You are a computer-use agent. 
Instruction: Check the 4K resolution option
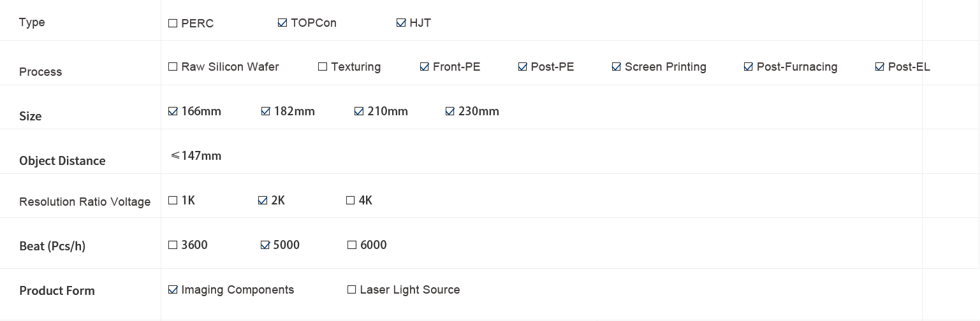pos(351,201)
